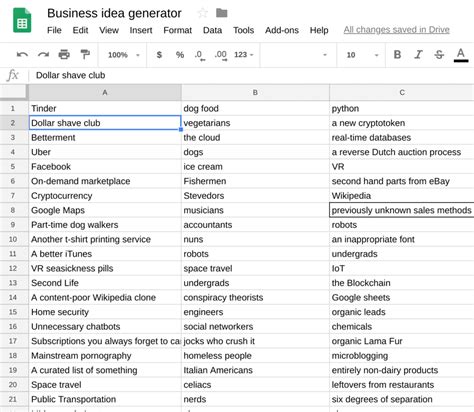Viewport: 474px width, 412px height.
Task: Click cell containing Cryptocurrency
Action: 105,196
